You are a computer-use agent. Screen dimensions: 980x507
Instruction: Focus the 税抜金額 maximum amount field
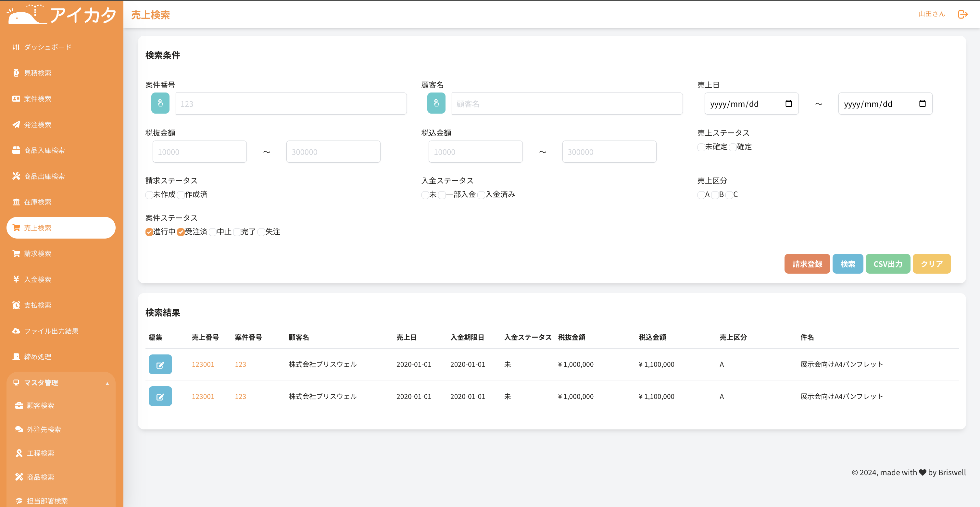pyautogui.click(x=333, y=152)
